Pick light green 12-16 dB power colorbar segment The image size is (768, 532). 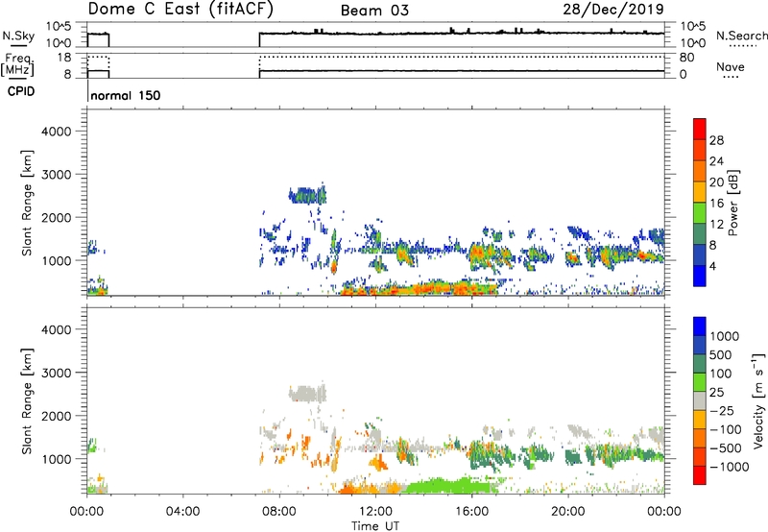[x=700, y=213]
